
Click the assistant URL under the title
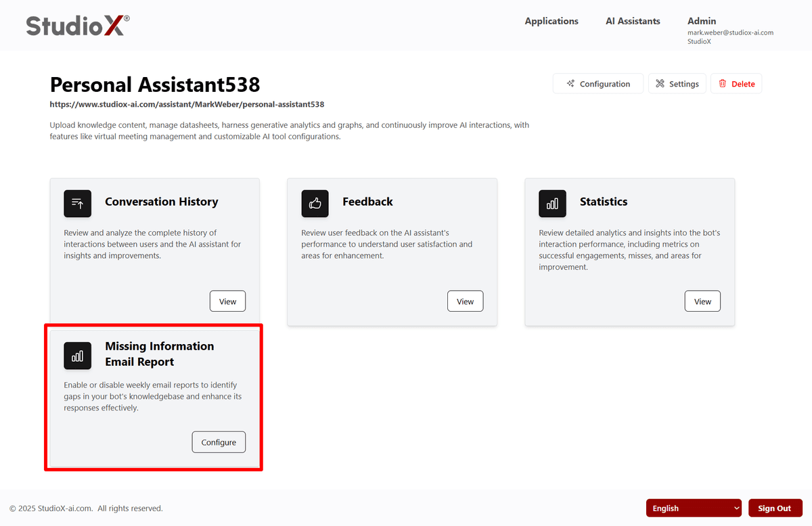point(187,105)
